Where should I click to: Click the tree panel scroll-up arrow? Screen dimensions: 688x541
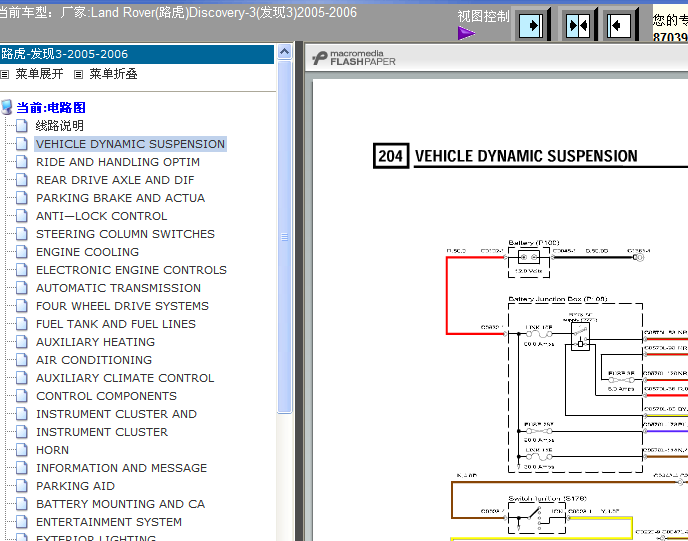pos(284,52)
